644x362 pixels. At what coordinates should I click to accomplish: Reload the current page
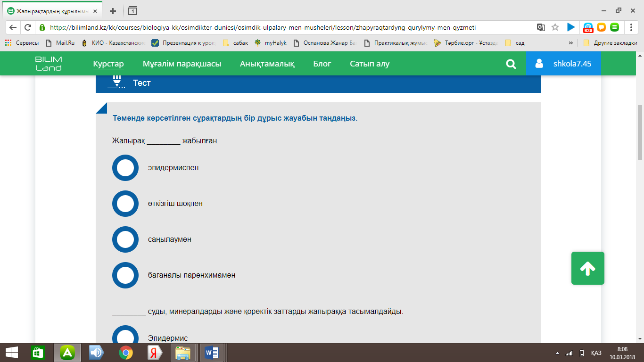28,27
